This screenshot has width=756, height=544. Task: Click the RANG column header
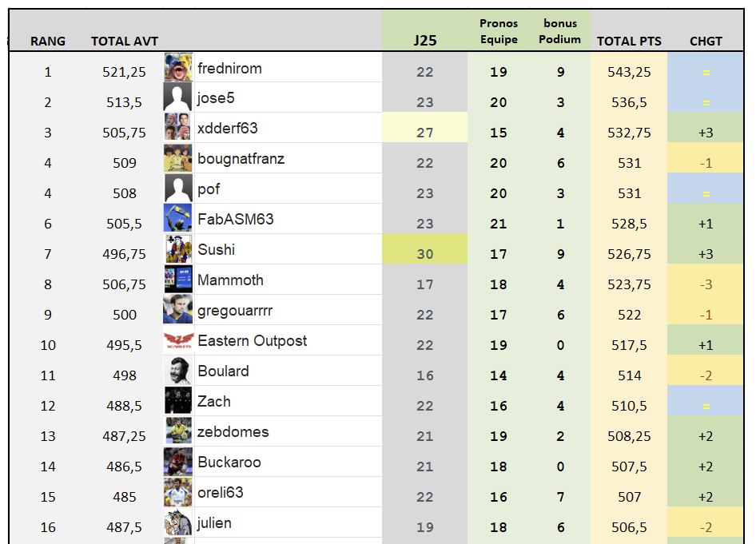(x=48, y=41)
